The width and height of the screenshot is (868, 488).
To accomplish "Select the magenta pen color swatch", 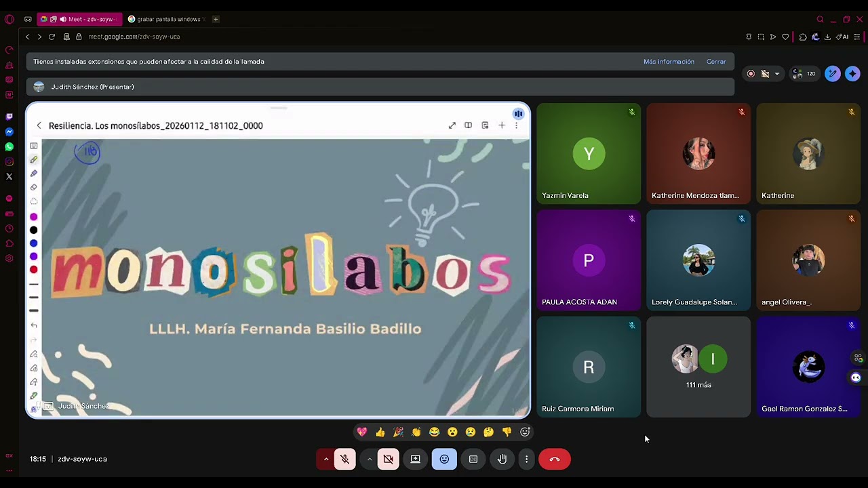I will pyautogui.click(x=33, y=217).
